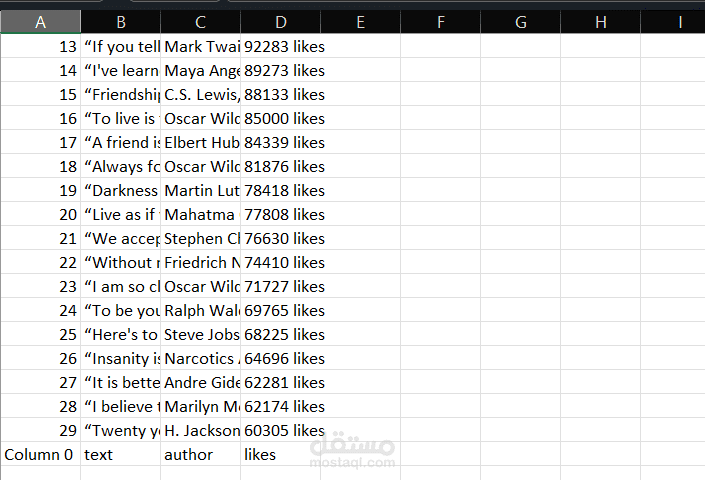
Task: Click cell 69765 likes
Action: 281,310
